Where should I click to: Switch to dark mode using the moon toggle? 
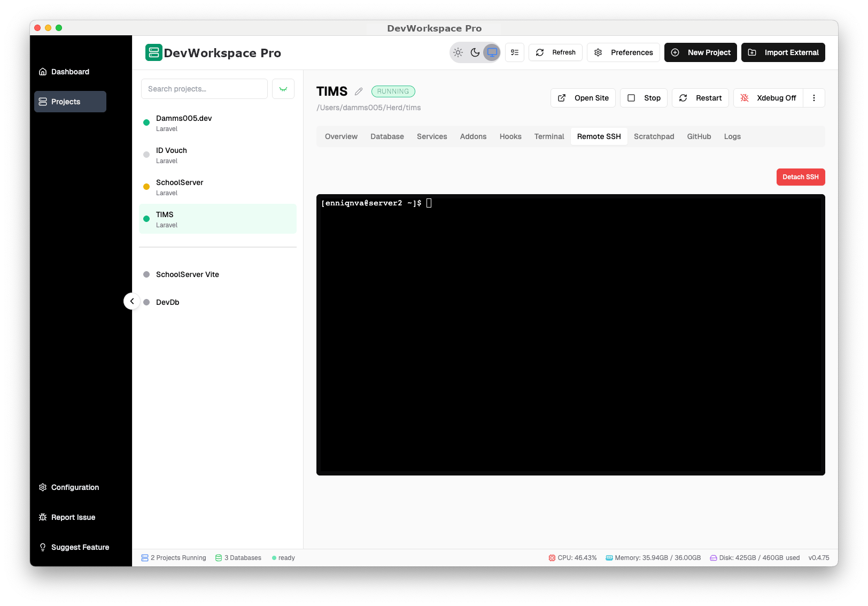(475, 52)
